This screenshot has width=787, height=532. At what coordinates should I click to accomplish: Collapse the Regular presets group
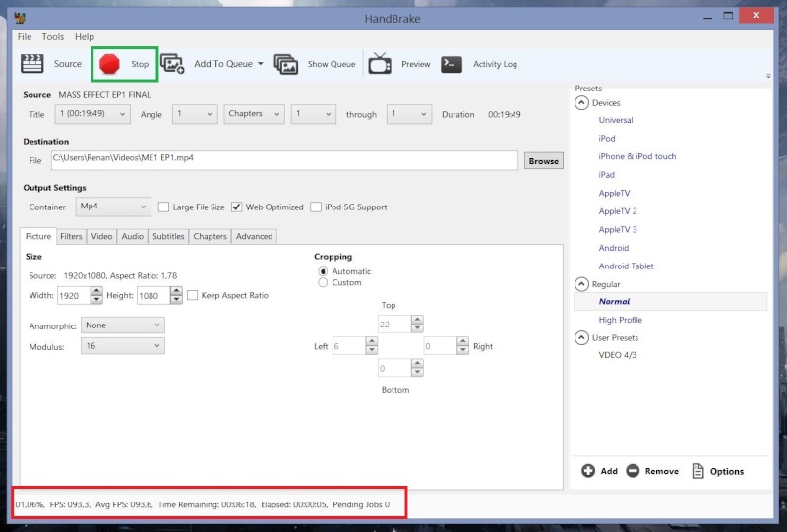tap(581, 284)
